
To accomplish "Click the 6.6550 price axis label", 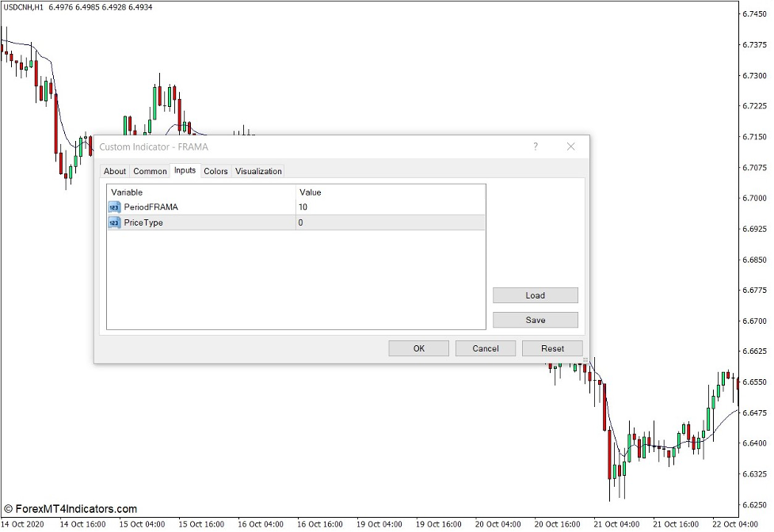I will tap(754, 382).
